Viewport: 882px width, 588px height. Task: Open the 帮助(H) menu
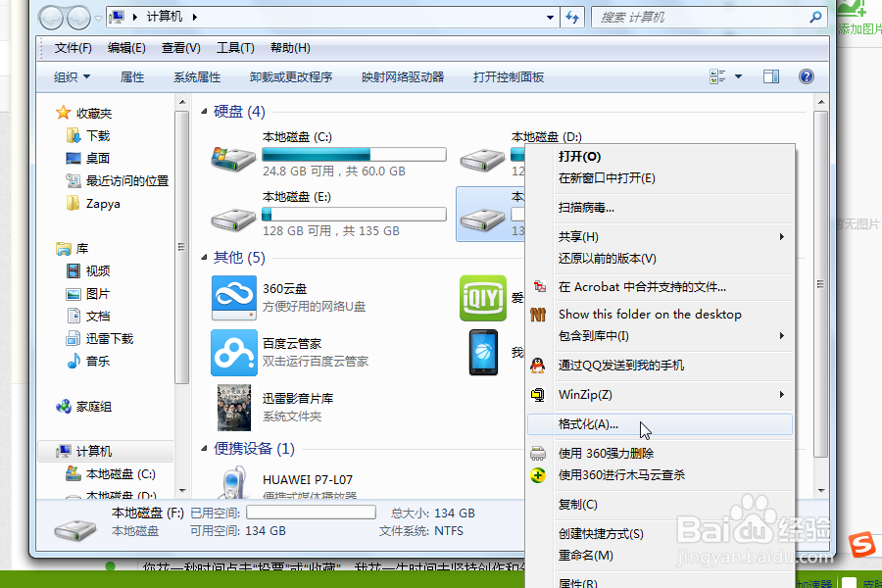click(290, 48)
